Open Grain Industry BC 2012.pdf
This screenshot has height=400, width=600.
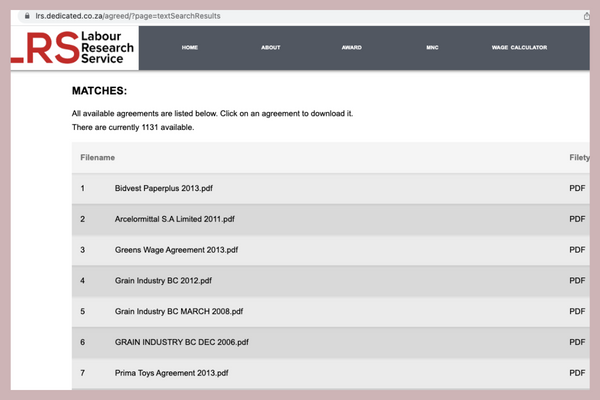pos(163,281)
